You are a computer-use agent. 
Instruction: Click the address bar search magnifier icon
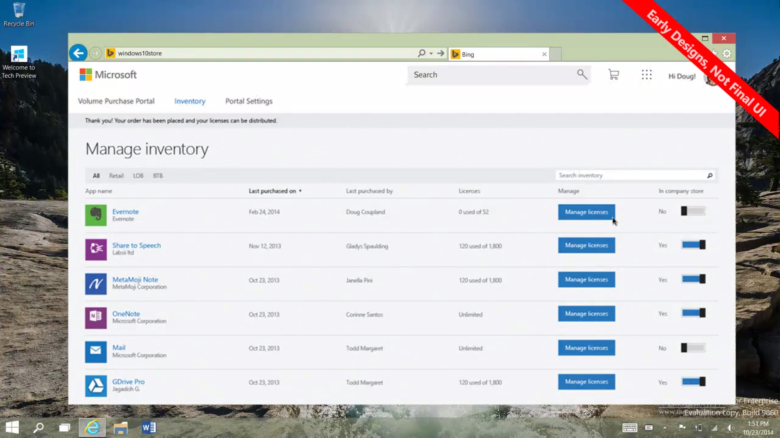pyautogui.click(x=421, y=53)
